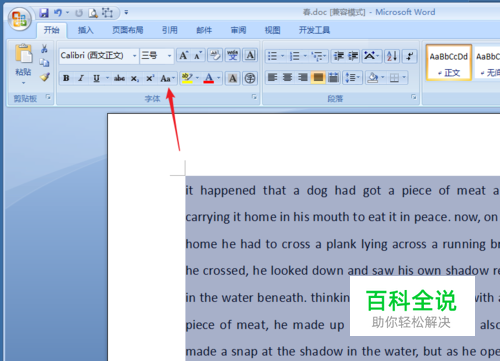Image resolution: width=500 pixels, height=361 pixels.
Task: Open the 三号 font size dropdown
Action: [169, 56]
